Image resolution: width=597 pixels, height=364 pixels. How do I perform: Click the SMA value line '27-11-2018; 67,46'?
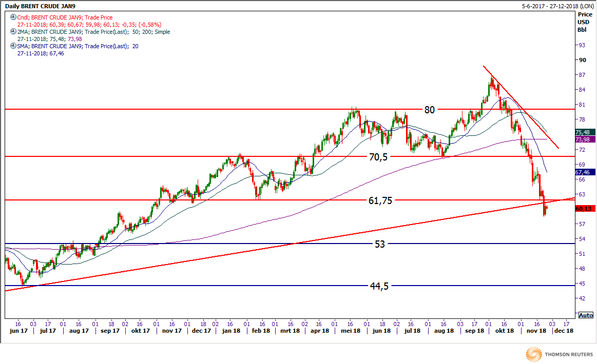coord(41,54)
